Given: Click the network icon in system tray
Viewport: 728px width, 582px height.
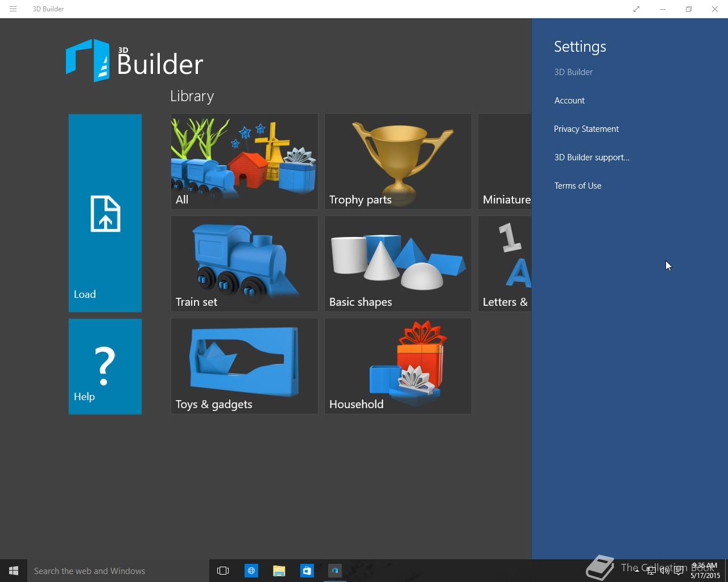Looking at the screenshot, I should click(651, 571).
